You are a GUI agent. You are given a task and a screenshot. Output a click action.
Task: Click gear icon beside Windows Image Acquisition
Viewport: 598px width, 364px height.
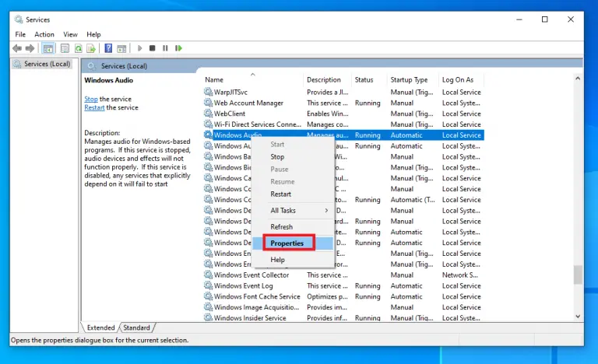click(208, 306)
